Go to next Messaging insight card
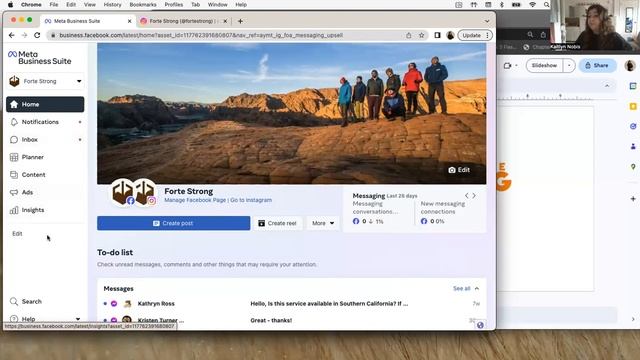640x360 pixels. pos(474,196)
